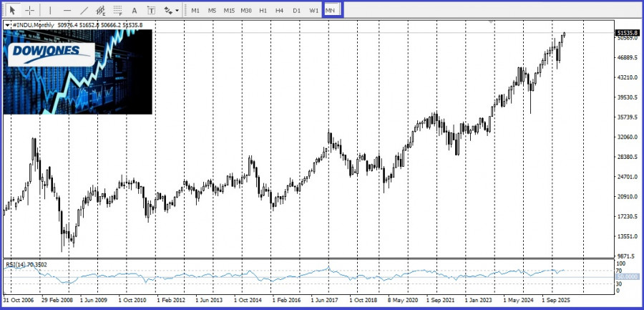Click the 1 Feb 2012 date label
Screen dimensions: 644x310
point(171,300)
